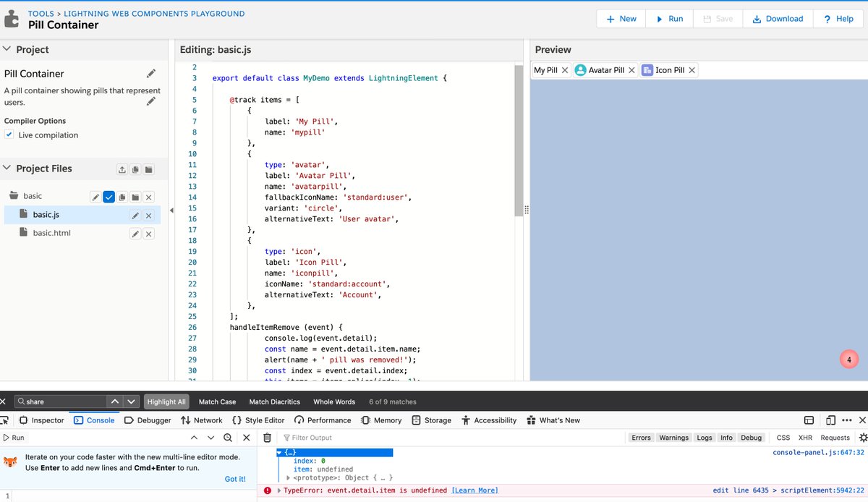Select basic.js in the project tree

coord(46,214)
